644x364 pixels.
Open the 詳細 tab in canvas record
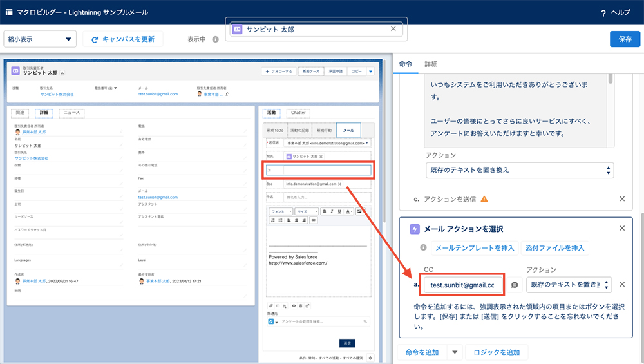coord(44,113)
